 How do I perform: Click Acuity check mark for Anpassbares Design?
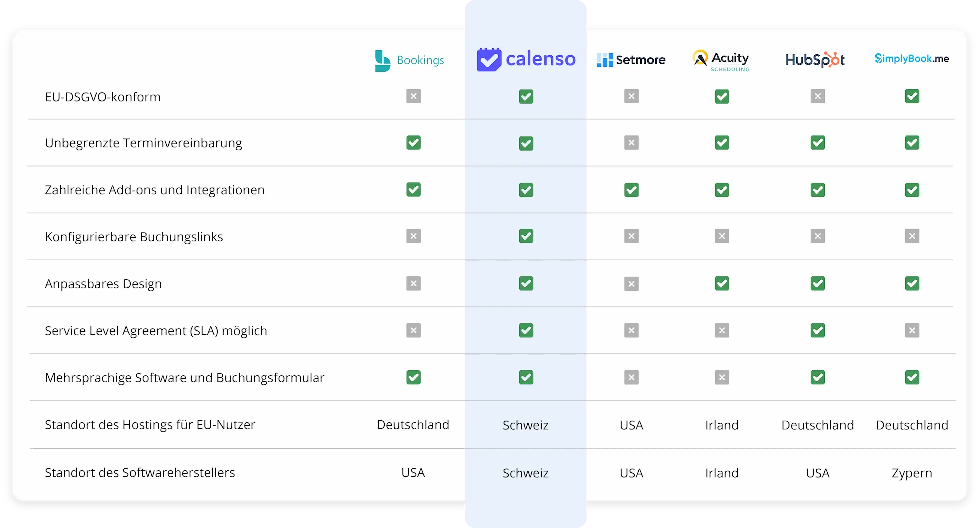(x=722, y=284)
